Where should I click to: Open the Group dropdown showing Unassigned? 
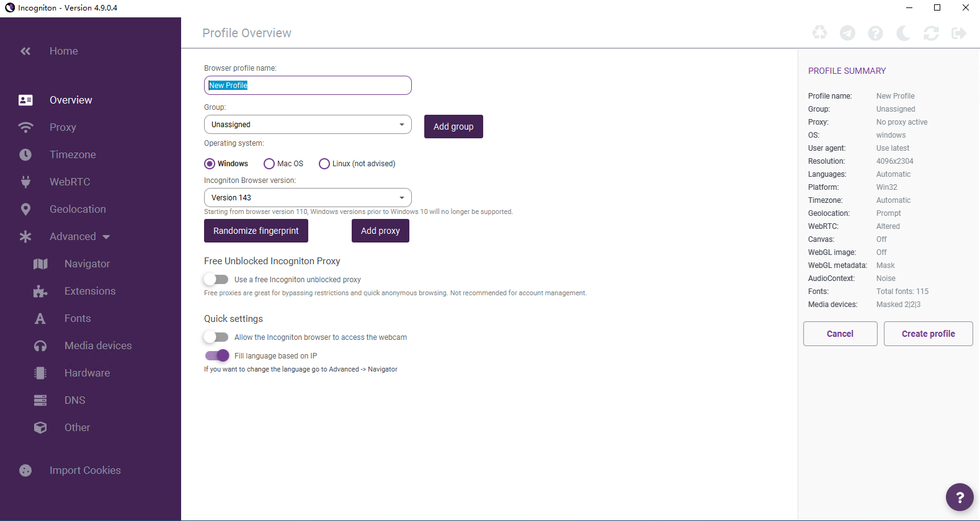coord(308,125)
